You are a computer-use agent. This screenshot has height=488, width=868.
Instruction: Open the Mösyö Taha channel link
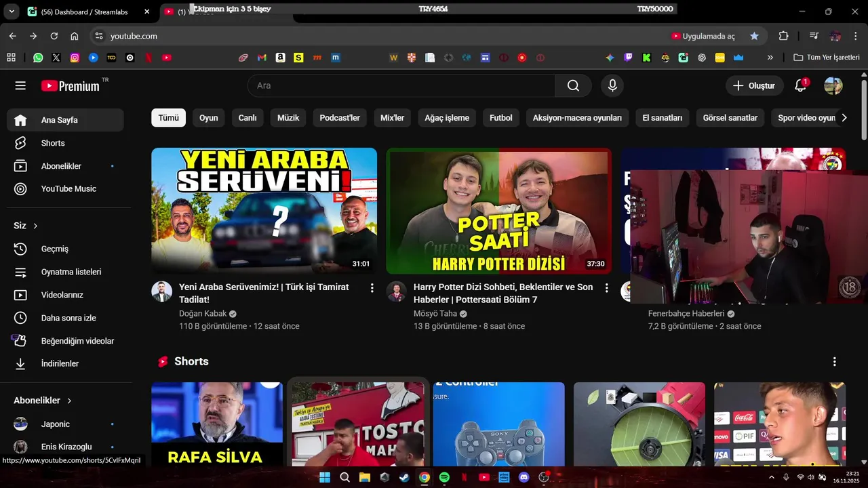tap(435, 314)
